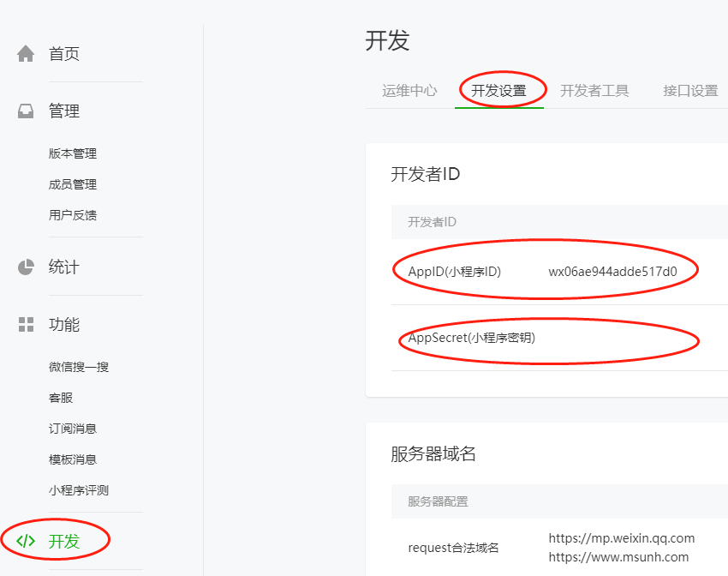Select 模板消息 in the sidebar
This screenshot has height=576, width=728.
[x=73, y=459]
